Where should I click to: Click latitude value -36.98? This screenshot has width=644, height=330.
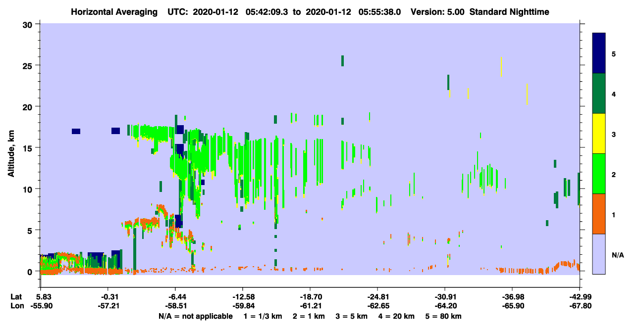coord(512,297)
